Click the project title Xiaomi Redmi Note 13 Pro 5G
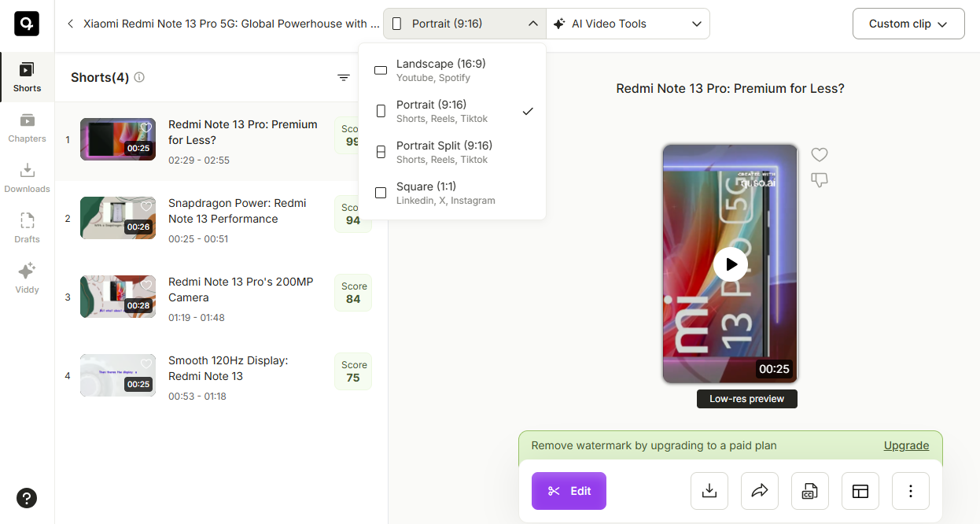The image size is (980, 524). click(x=231, y=24)
